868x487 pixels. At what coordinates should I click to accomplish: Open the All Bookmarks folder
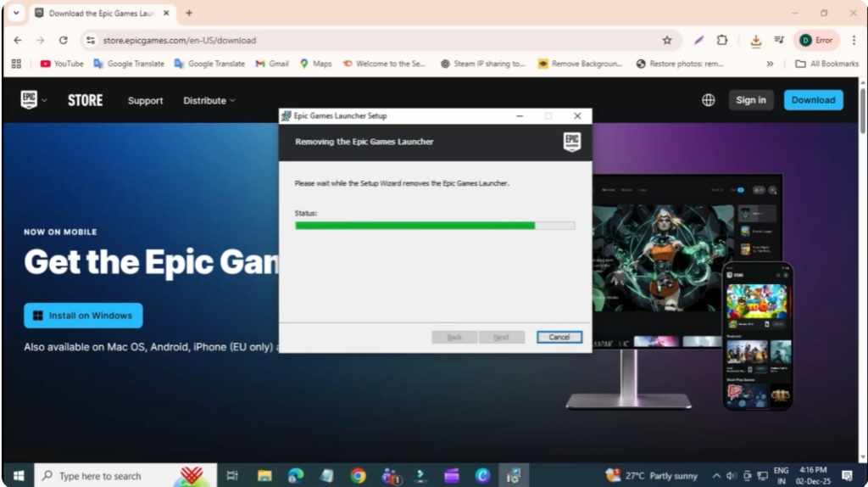(826, 64)
